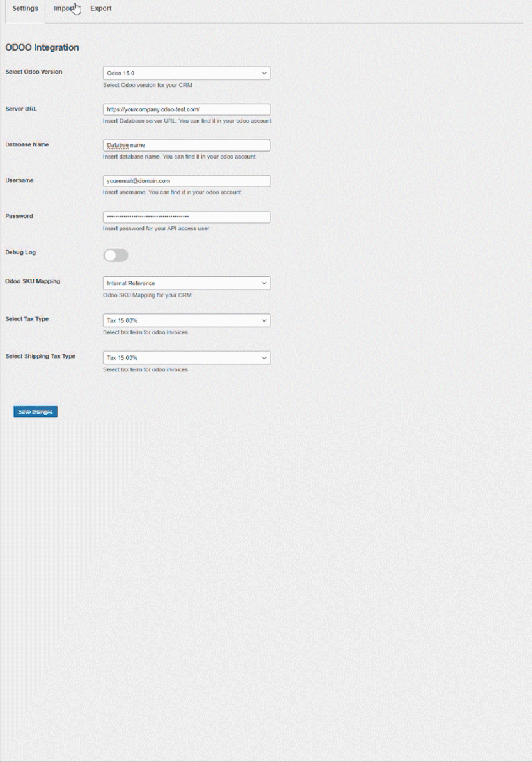Click the Server URL input field
This screenshot has height=762, width=532.
187,109
